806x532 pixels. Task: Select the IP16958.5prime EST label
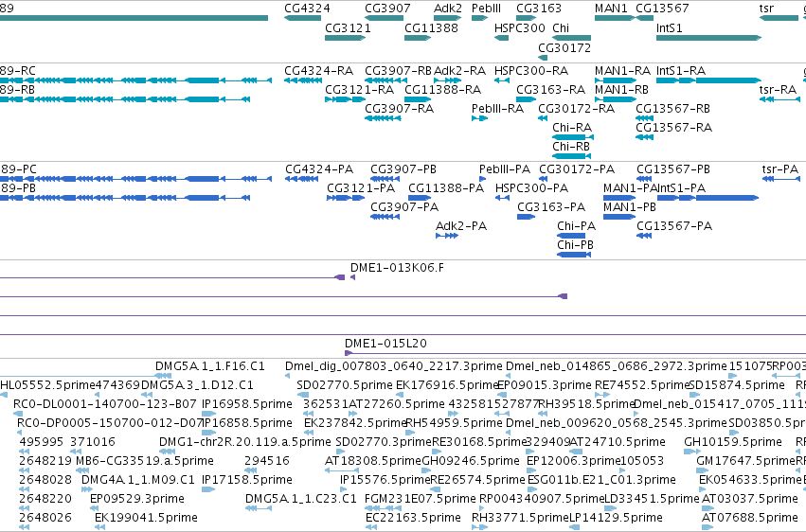click(x=247, y=404)
